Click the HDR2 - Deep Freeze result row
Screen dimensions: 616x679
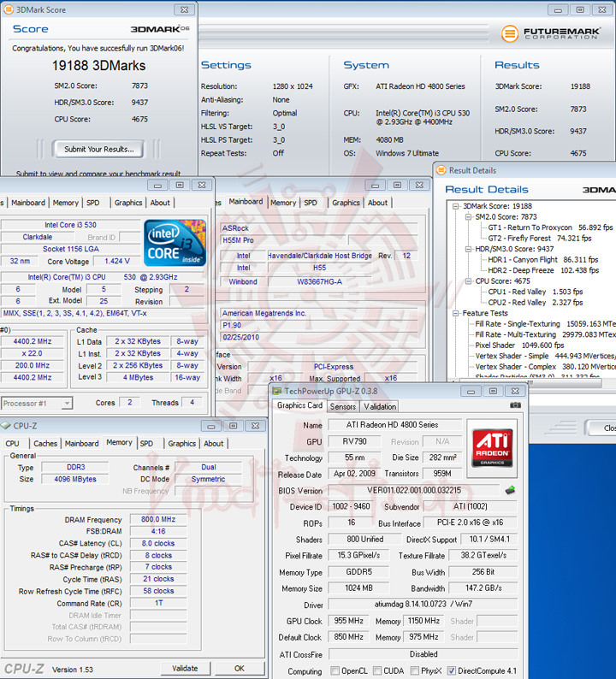point(543,270)
